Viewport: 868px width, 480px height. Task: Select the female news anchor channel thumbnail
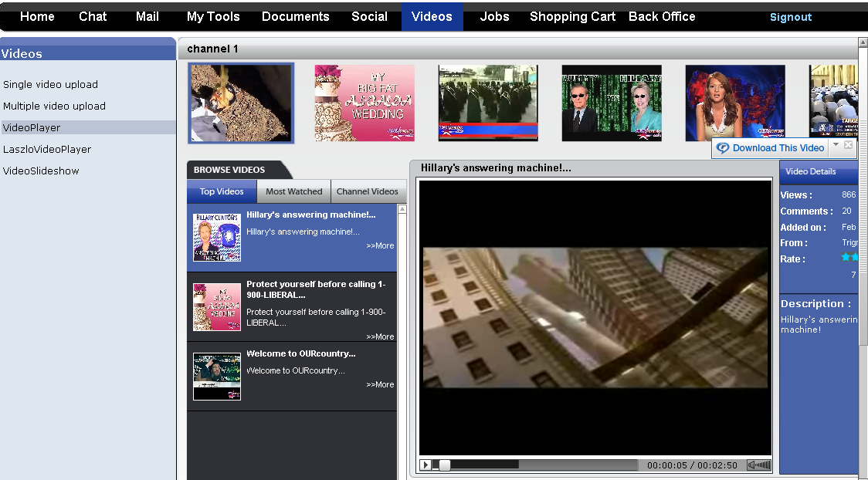[735, 103]
